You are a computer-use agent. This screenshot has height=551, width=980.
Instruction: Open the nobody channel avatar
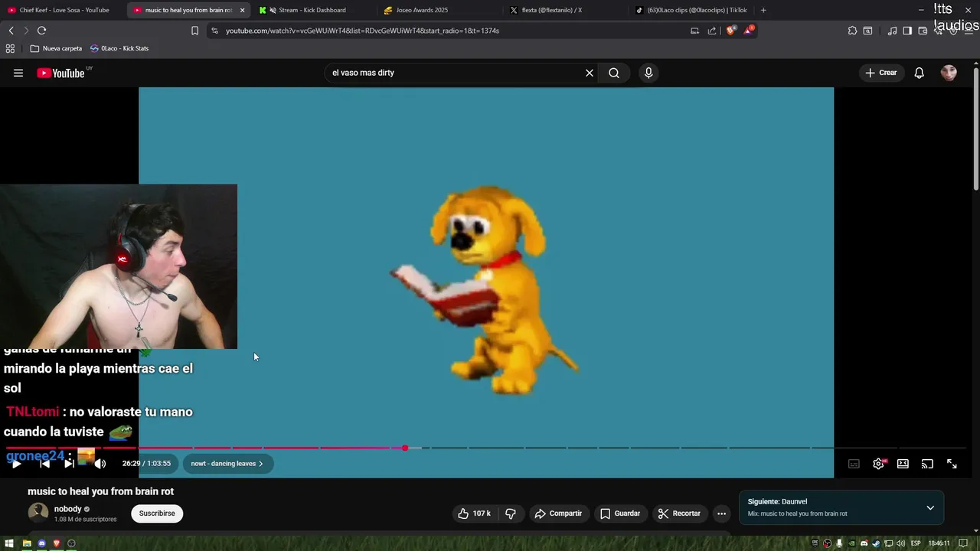tap(38, 513)
